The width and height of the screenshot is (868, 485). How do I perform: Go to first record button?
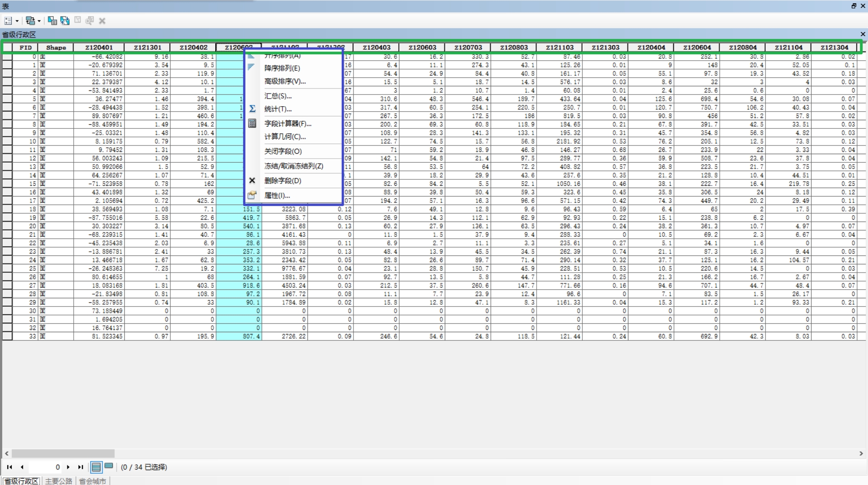pyautogui.click(x=9, y=467)
